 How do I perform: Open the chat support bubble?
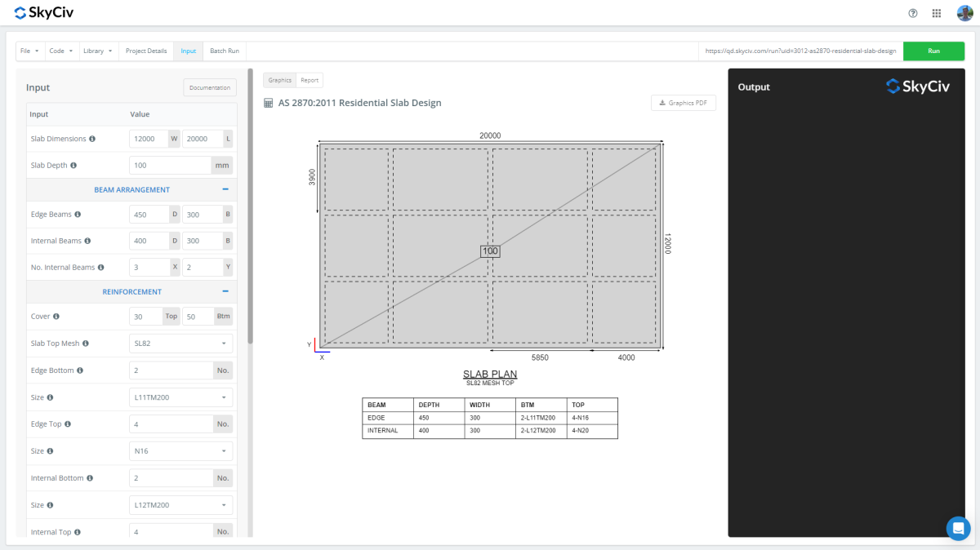pos(958,528)
